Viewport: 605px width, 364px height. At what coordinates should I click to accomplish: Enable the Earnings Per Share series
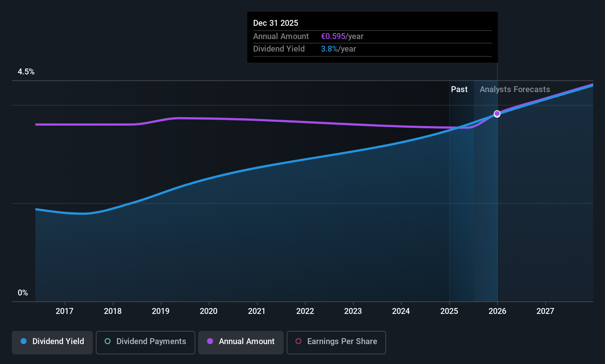pos(336,342)
